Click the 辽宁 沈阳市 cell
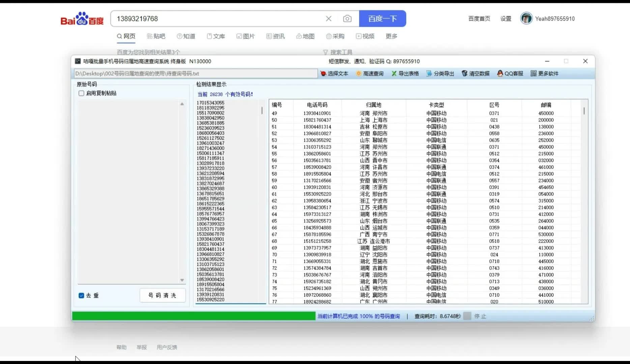This screenshot has width=630, height=364. point(373,255)
